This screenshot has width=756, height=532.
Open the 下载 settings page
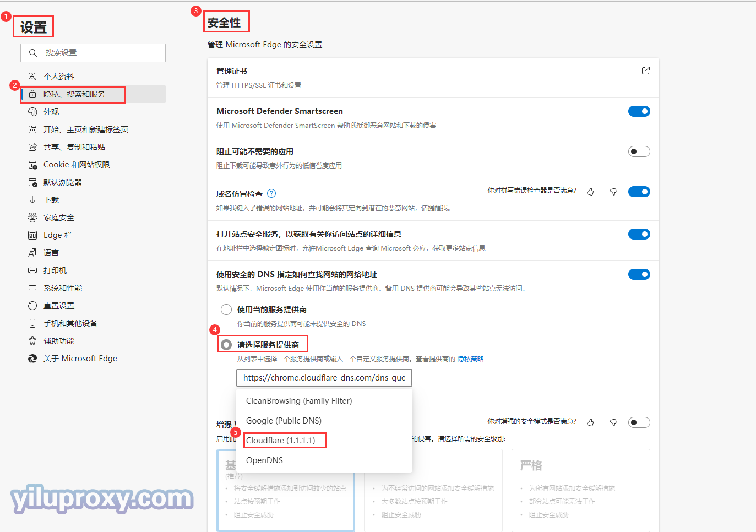click(x=93, y=200)
